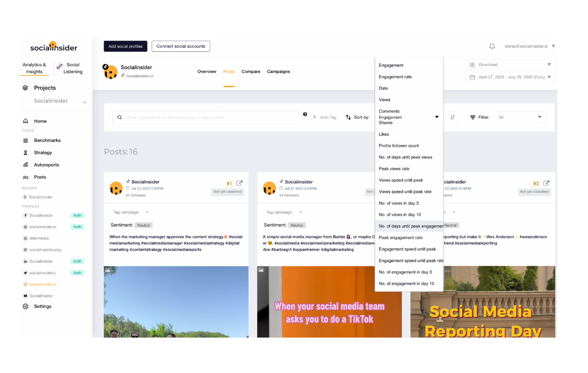
Task: Open second post's Tag campaign dropdown
Action: [x=284, y=212]
